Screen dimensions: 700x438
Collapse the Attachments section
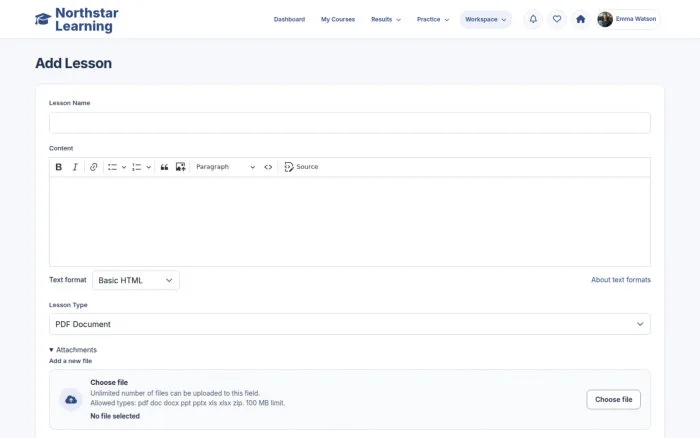73,350
